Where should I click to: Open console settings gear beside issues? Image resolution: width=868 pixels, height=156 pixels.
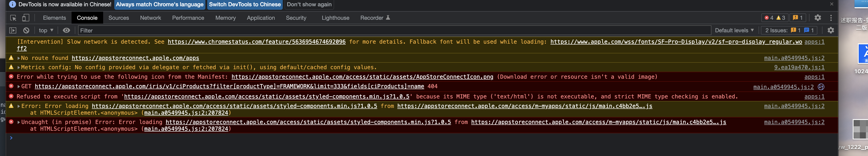(x=831, y=30)
